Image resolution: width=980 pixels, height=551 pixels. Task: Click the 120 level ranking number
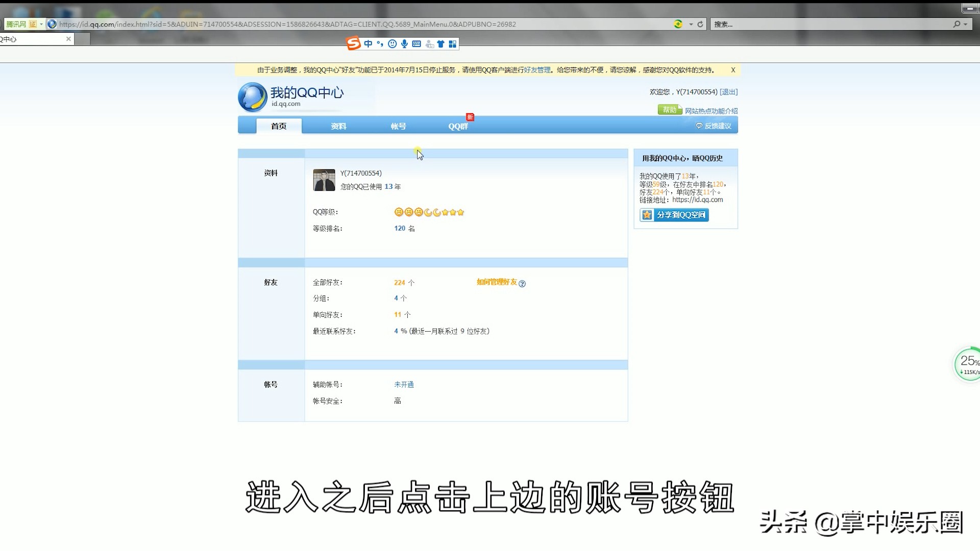pos(400,229)
